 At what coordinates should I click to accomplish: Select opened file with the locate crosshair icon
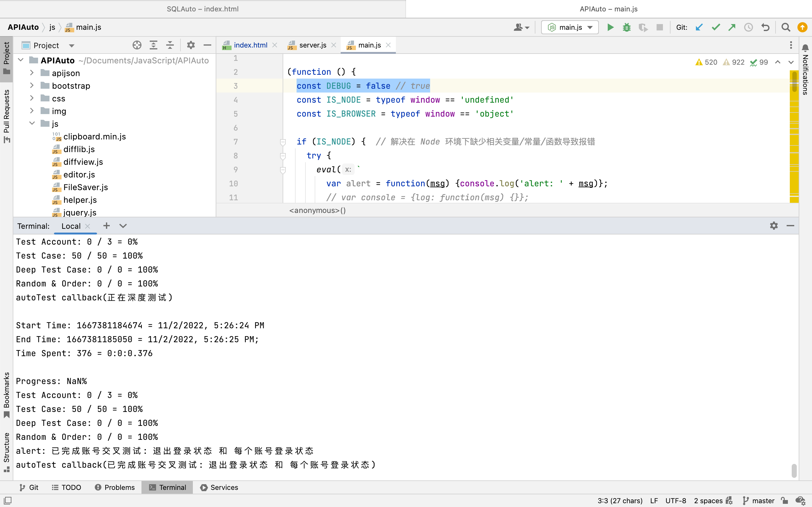(x=137, y=45)
